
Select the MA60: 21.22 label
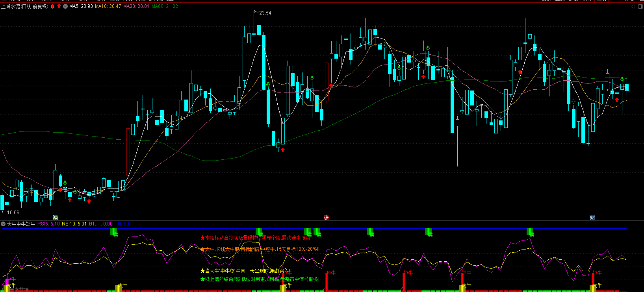pyautogui.click(x=165, y=6)
